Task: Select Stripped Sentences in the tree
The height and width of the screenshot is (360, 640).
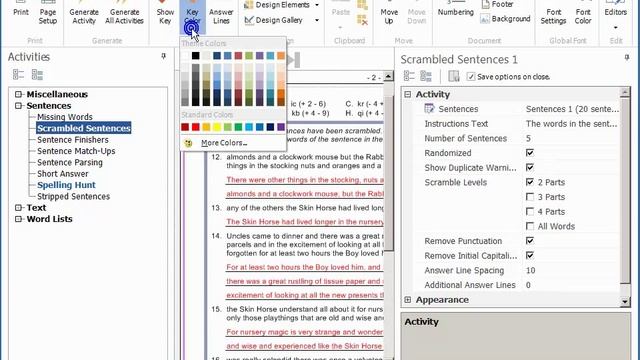Action: click(x=73, y=196)
